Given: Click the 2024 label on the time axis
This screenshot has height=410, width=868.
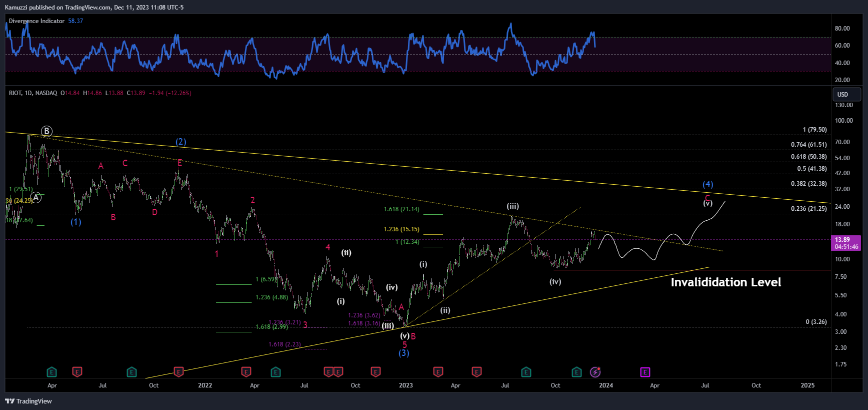Looking at the screenshot, I should (606, 385).
